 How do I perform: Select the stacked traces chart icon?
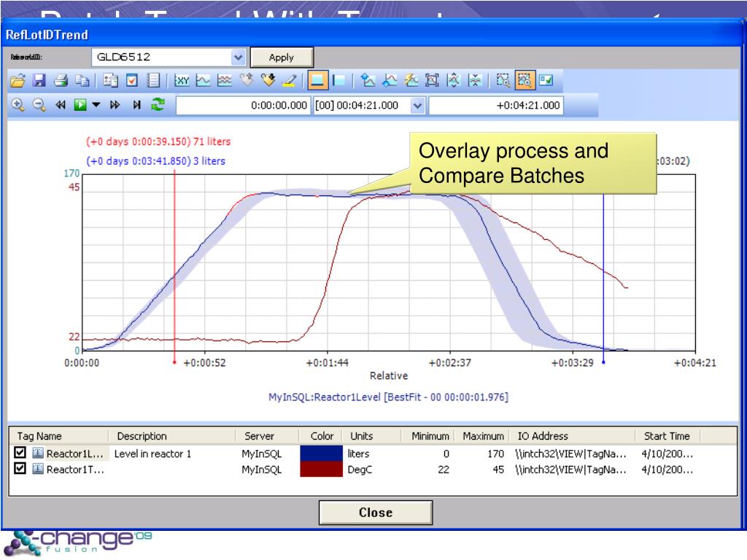pos(225,80)
